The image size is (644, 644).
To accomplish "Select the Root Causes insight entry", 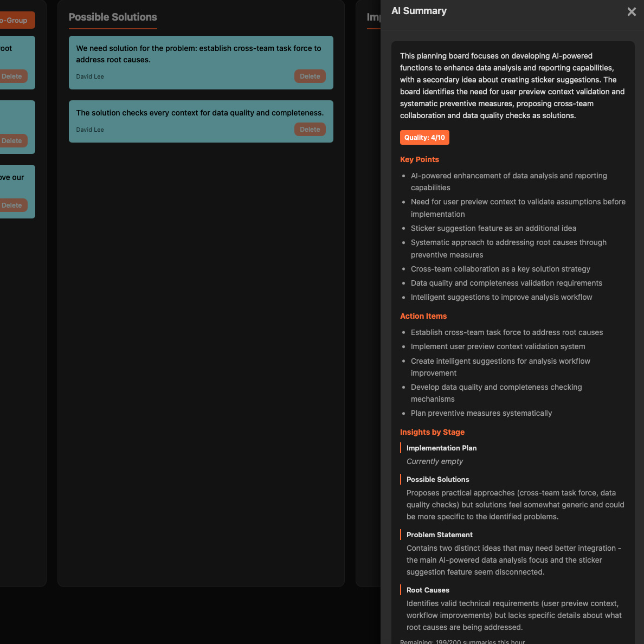I will tap(428, 590).
